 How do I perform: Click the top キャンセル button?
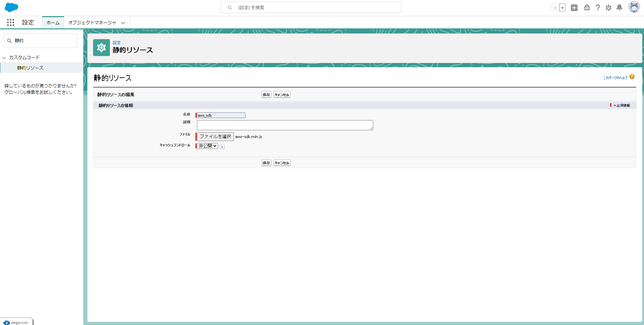[282, 95]
